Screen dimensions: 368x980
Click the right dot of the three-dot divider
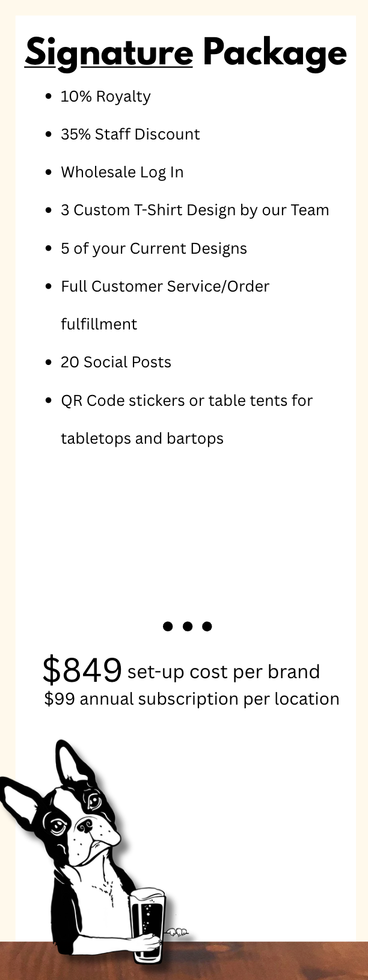pos(207,626)
